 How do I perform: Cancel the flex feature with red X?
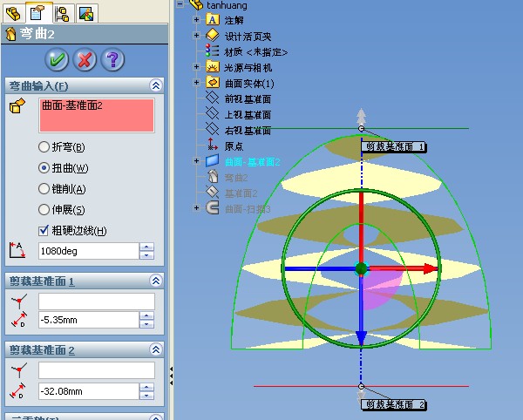85,59
